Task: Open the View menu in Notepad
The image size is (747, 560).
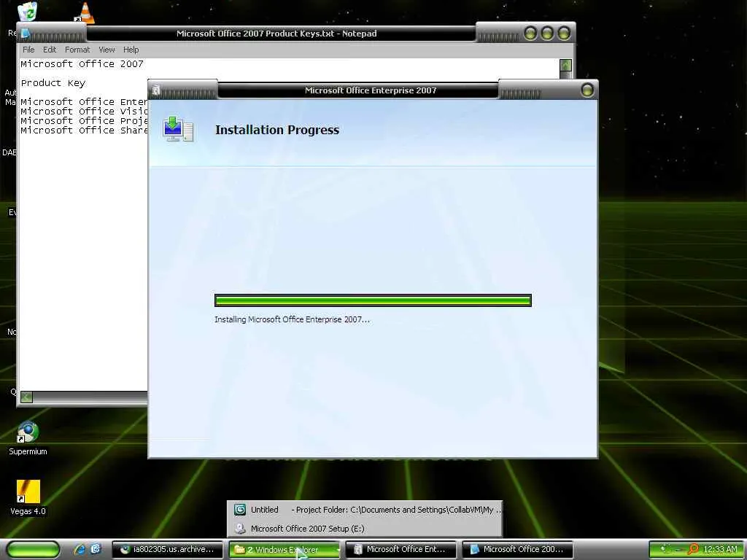Action: tap(107, 50)
